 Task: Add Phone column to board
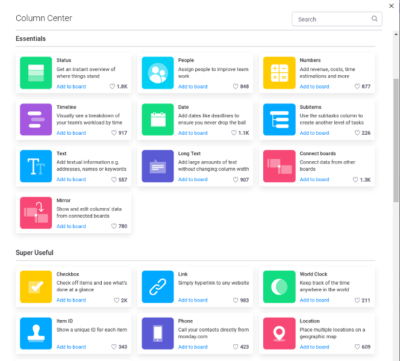pos(193,347)
